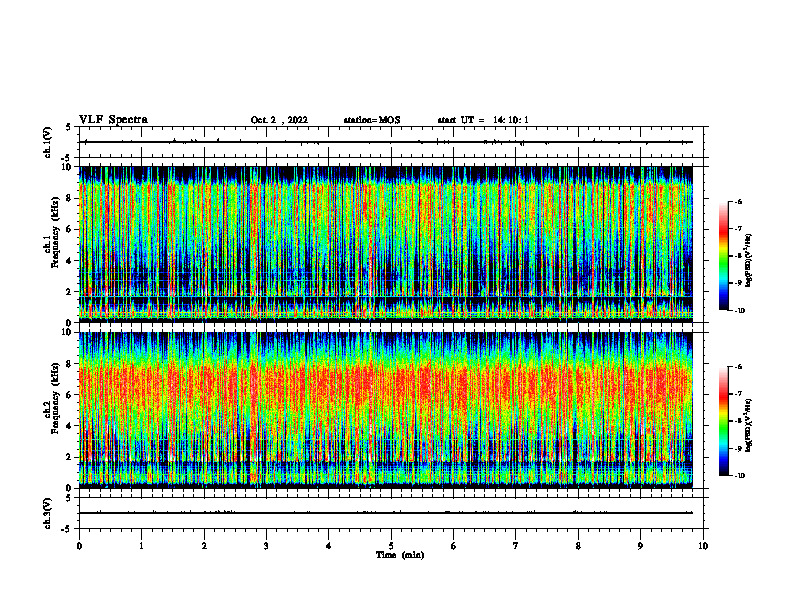Click time axis tick label "0"
792x612 pixels.
tap(79, 546)
